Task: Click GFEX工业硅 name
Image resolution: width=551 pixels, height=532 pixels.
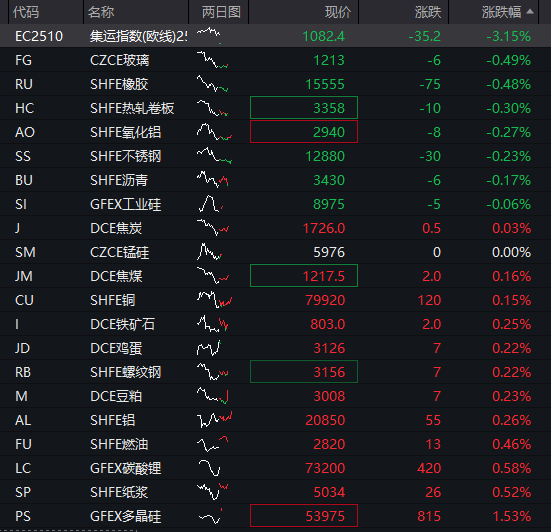Action: (125, 205)
